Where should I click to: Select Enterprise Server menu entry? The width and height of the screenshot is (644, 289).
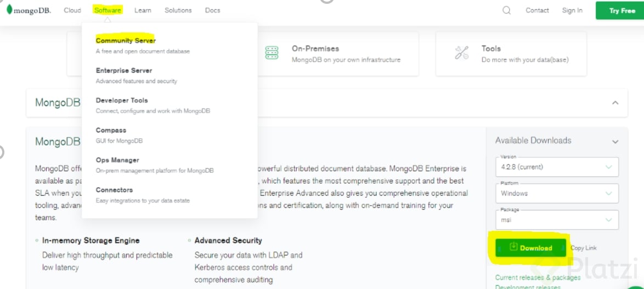tap(124, 70)
